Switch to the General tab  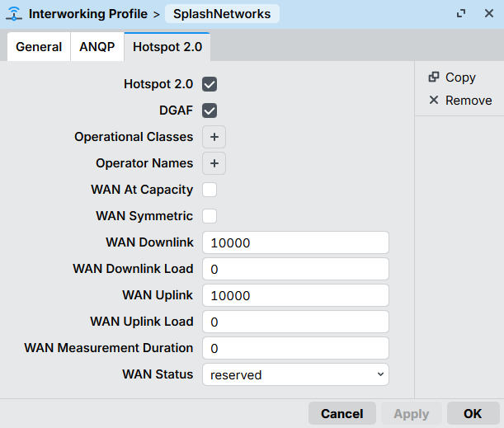coord(39,47)
